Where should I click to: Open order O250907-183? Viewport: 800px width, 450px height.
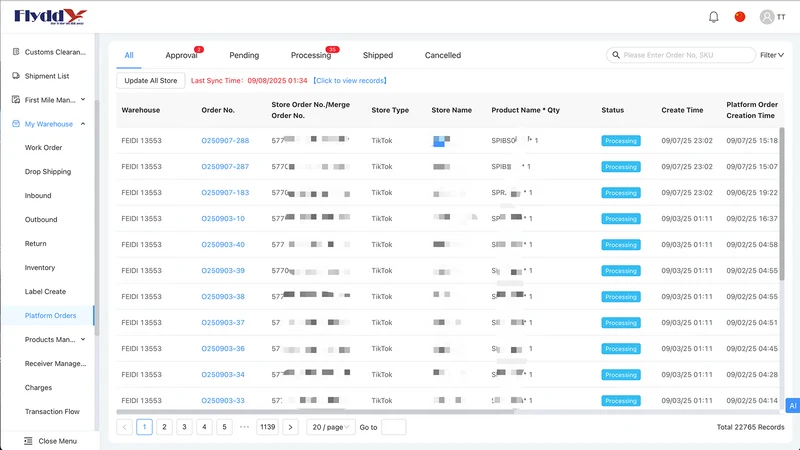(225, 192)
